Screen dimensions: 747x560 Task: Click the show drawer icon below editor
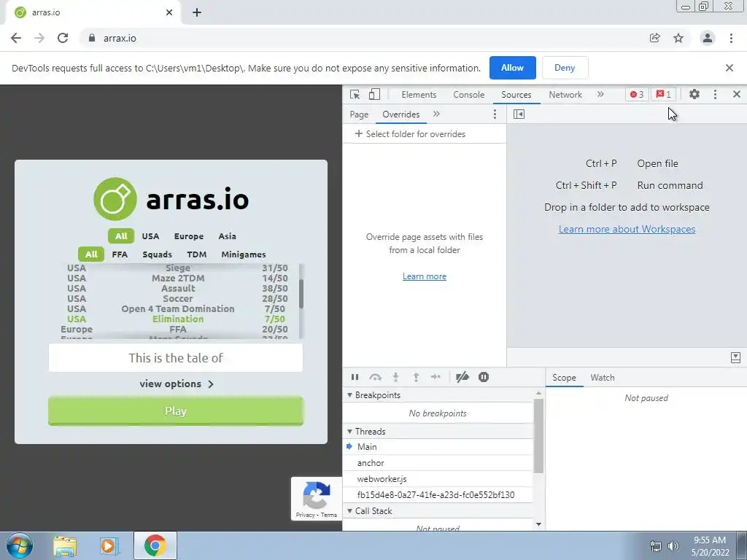735,357
